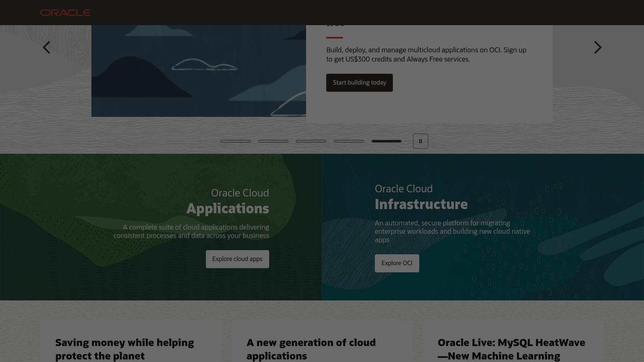Click the automated, secure platform description text
The width and height of the screenshot is (644, 362).
click(x=452, y=231)
